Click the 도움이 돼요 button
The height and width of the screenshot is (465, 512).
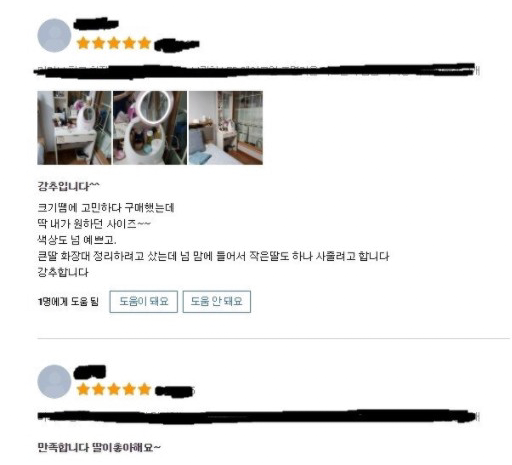click(144, 302)
